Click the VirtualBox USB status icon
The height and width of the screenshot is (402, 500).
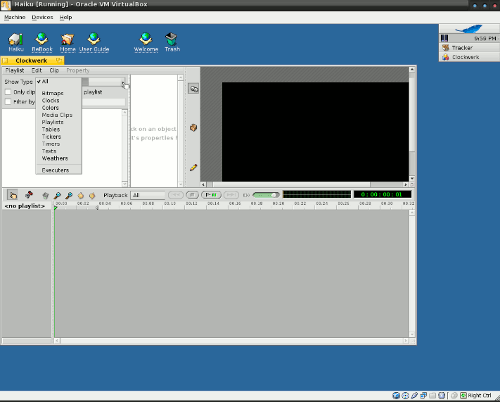pyautogui.click(x=414, y=395)
